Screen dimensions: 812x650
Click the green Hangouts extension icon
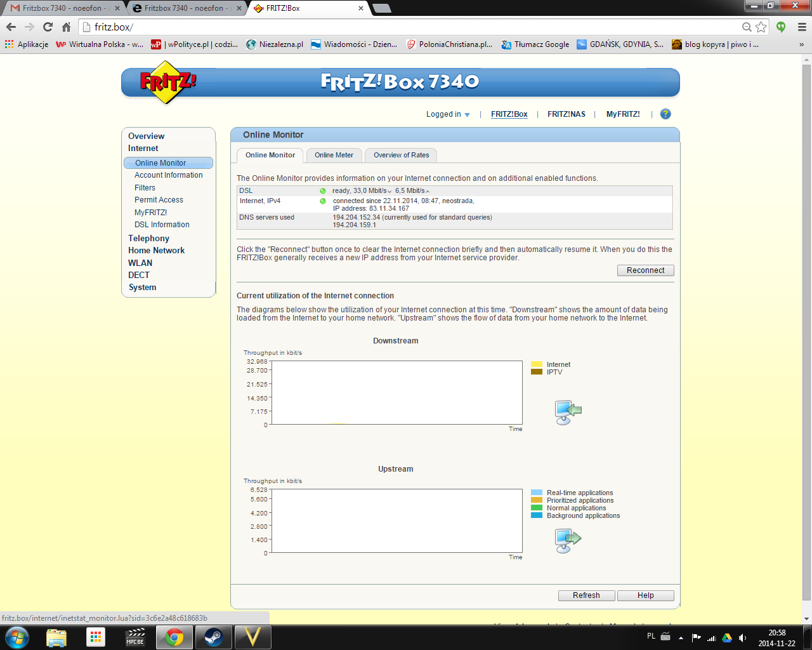(781, 27)
